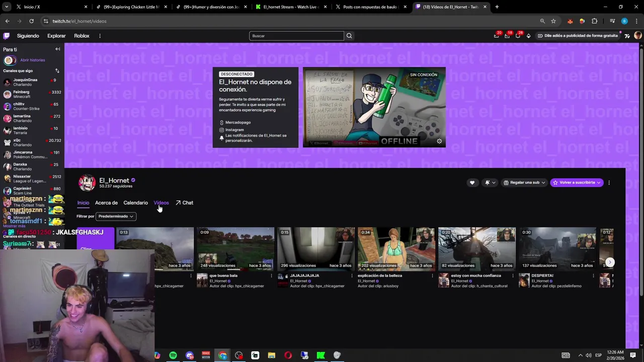Click 'Volver a suscribirte' button

tap(577, 183)
